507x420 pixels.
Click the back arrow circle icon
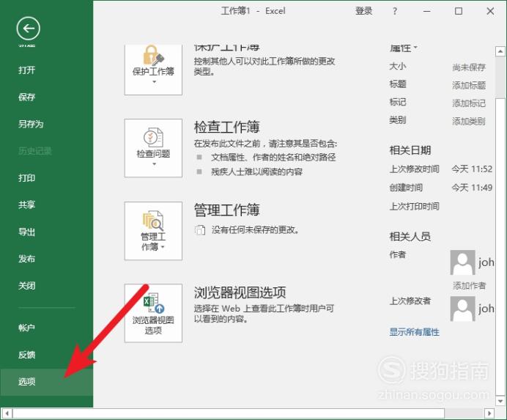pos(29,29)
